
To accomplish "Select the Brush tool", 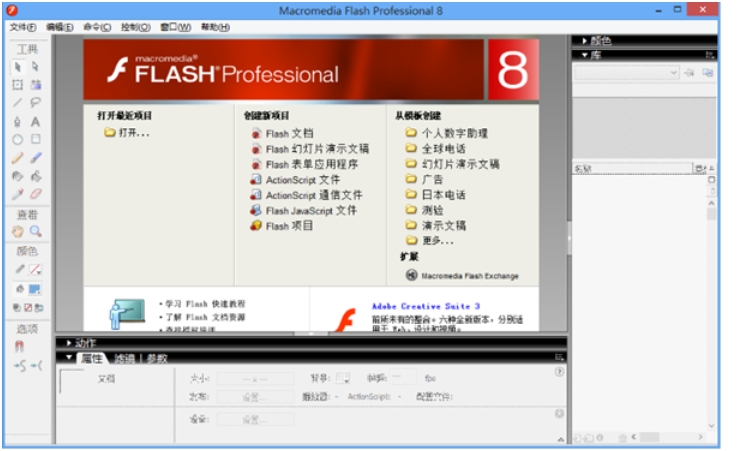I will coord(36,158).
